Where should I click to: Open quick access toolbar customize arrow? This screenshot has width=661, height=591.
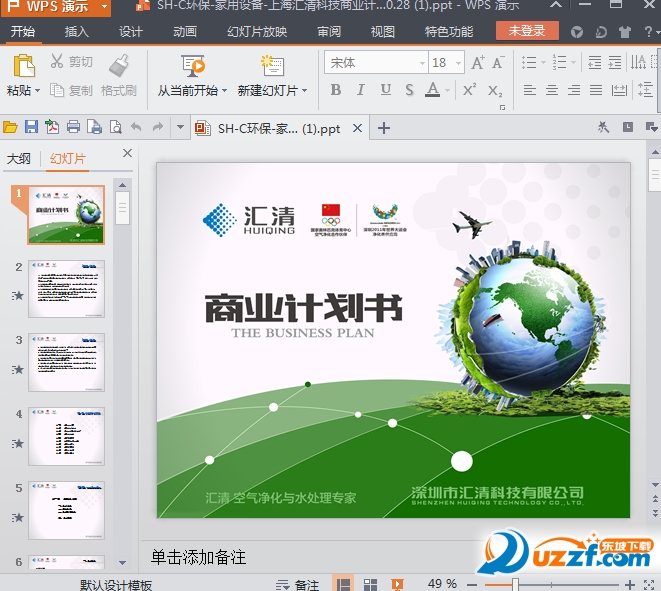point(180,126)
